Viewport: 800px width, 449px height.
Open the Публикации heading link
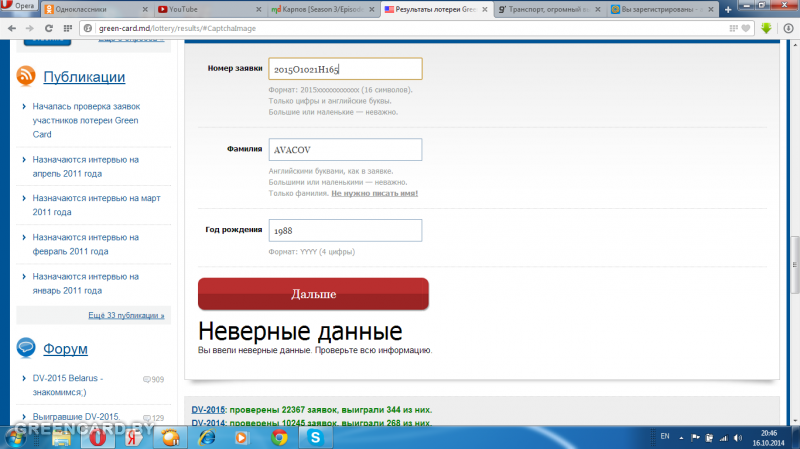click(x=83, y=77)
